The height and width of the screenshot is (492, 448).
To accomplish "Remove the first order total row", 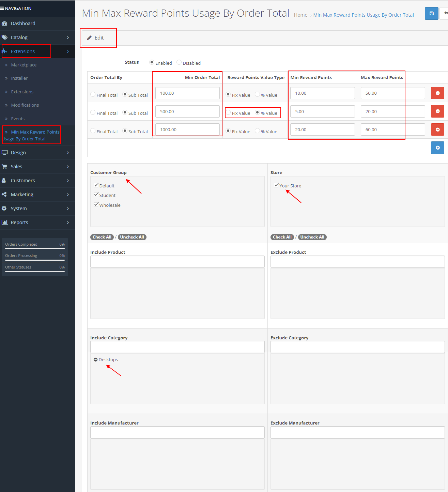I will (437, 93).
